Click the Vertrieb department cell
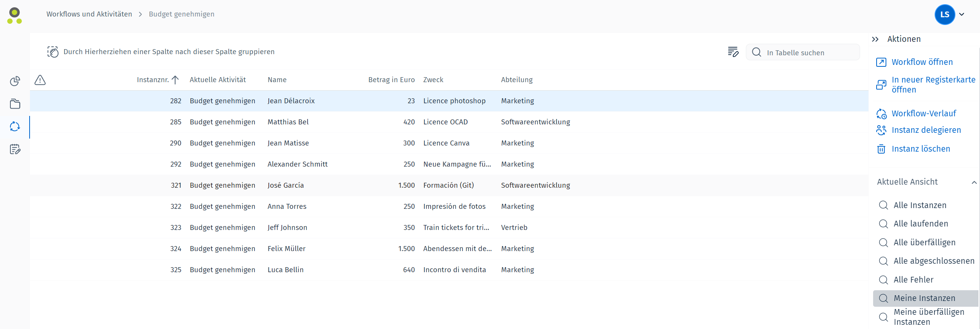Image resolution: width=980 pixels, height=329 pixels. click(x=514, y=228)
